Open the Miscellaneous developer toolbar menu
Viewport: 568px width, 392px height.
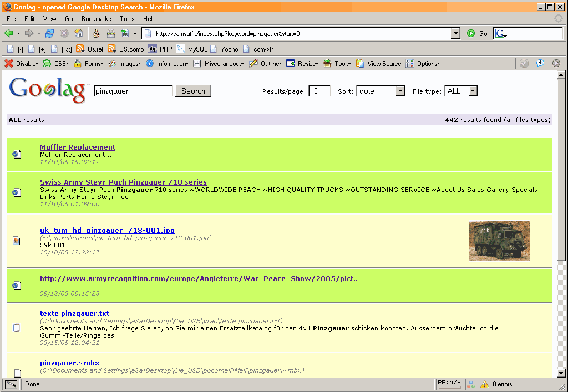(219, 63)
